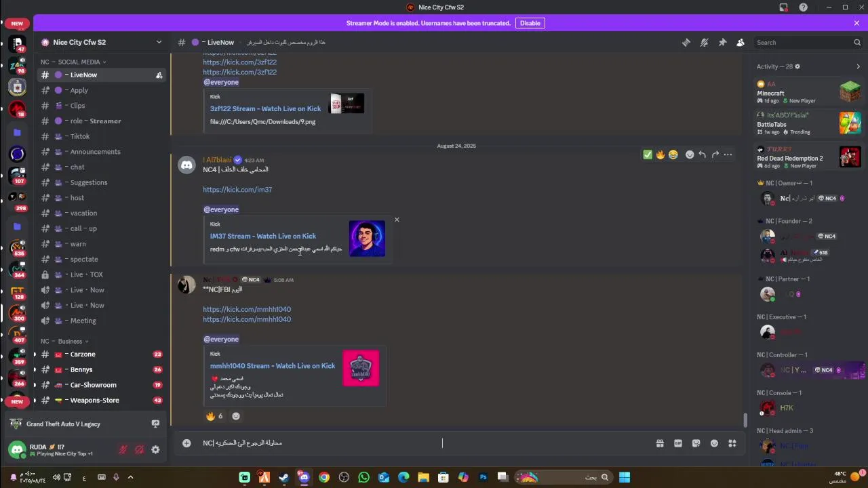Toggle the fire reaction showing 6
868x488 pixels.
pyautogui.click(x=215, y=415)
